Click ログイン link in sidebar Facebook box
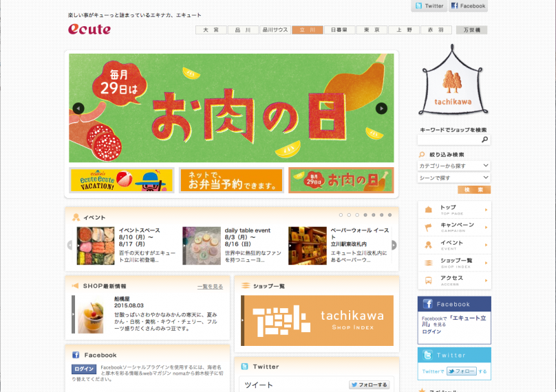This screenshot has height=392, width=556. (431, 331)
